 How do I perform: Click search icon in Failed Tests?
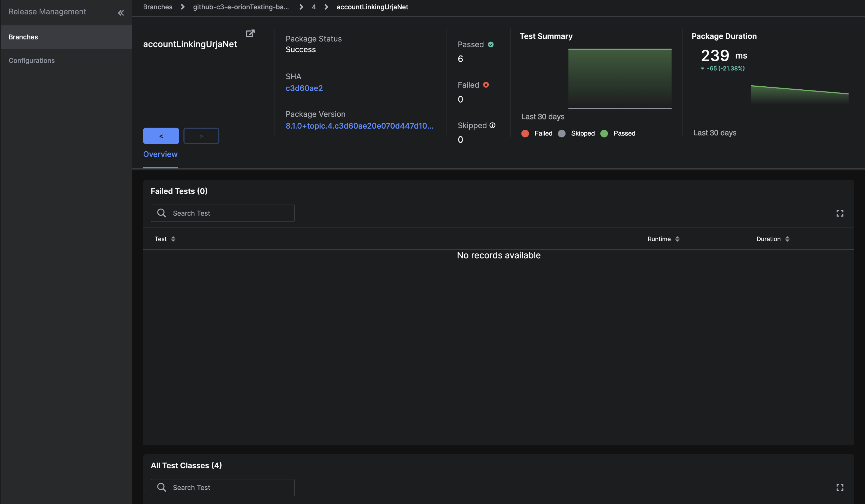coord(162,213)
